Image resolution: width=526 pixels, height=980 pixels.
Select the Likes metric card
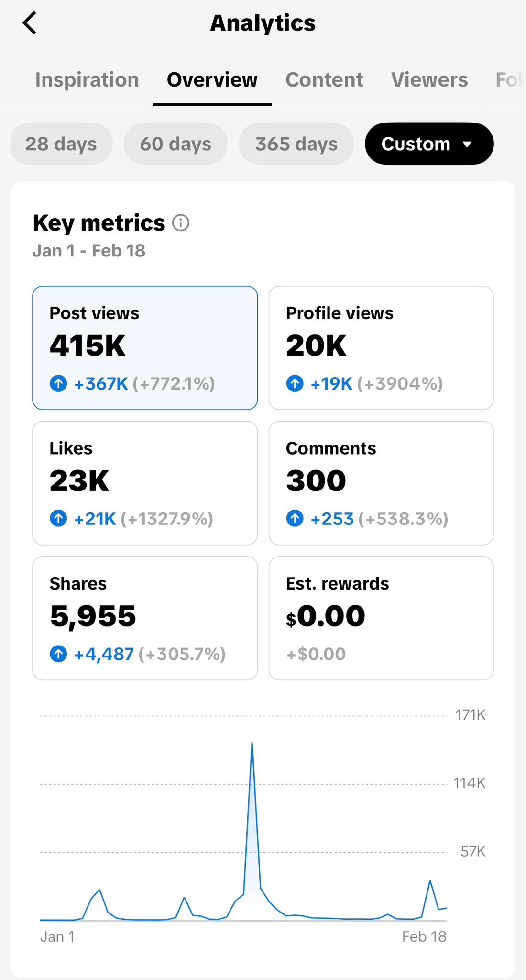click(x=145, y=483)
